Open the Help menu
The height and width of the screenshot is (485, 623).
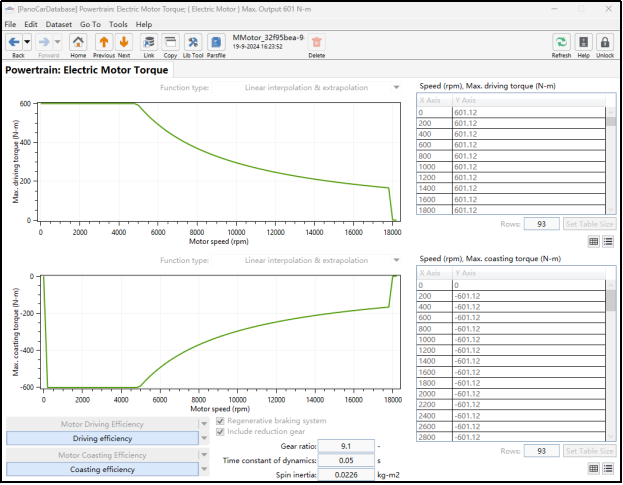[144, 25]
